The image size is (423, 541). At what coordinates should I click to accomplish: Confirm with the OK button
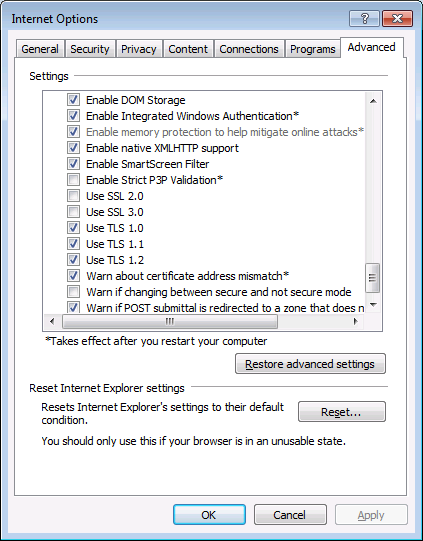click(209, 515)
